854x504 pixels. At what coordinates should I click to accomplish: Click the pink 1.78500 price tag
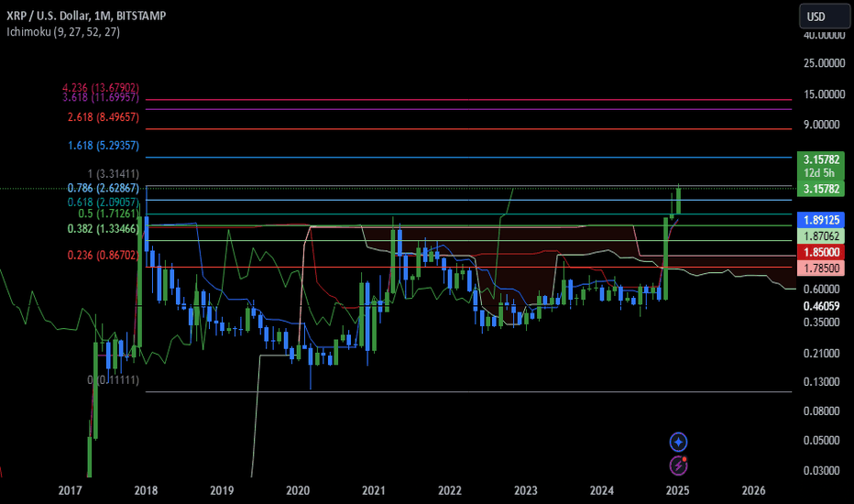point(821,268)
